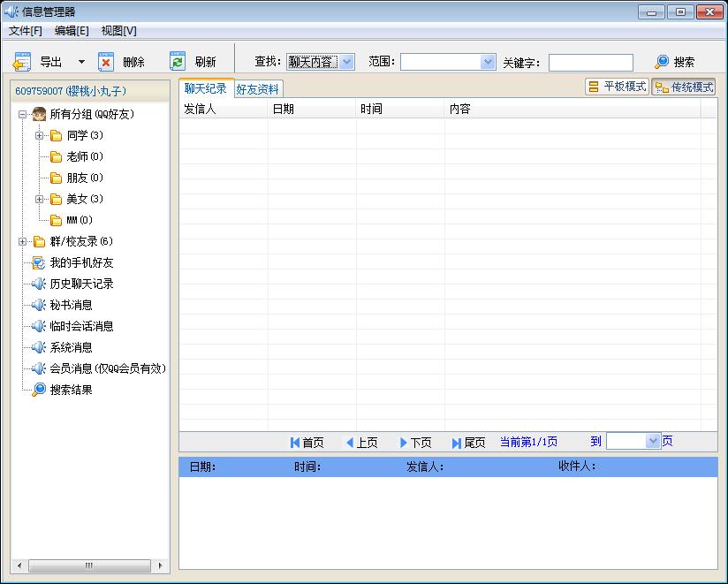Image resolution: width=728 pixels, height=584 pixels.
Task: Click the 导出 toolbar label
Action: click(50, 62)
